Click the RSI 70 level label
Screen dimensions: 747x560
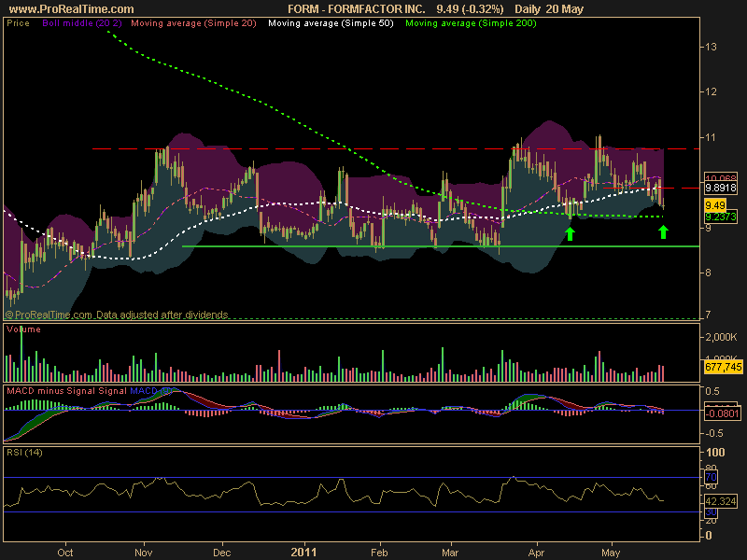point(711,477)
